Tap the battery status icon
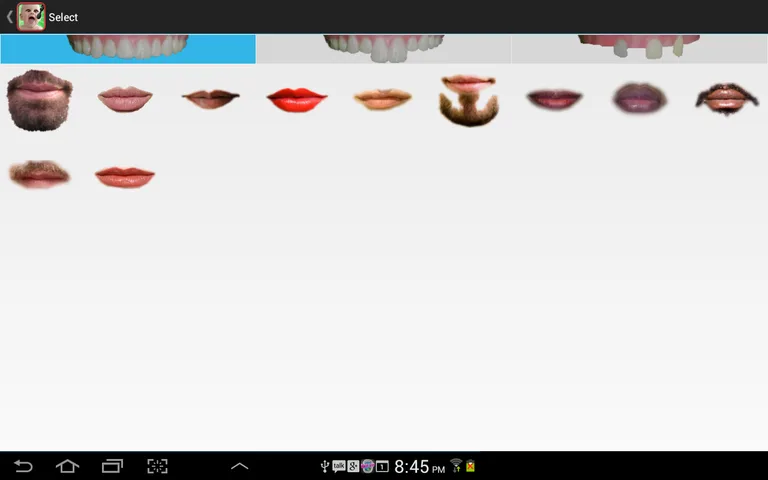The width and height of the screenshot is (768, 480). (470, 465)
